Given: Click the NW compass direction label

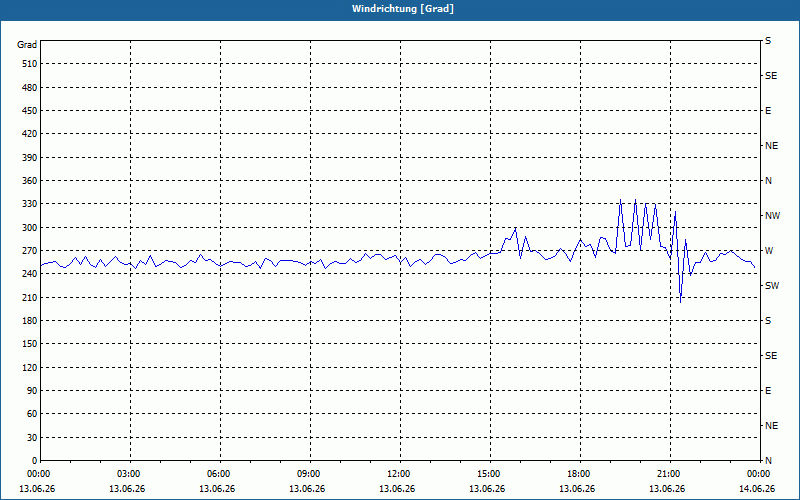Looking at the screenshot, I should coord(772,216).
